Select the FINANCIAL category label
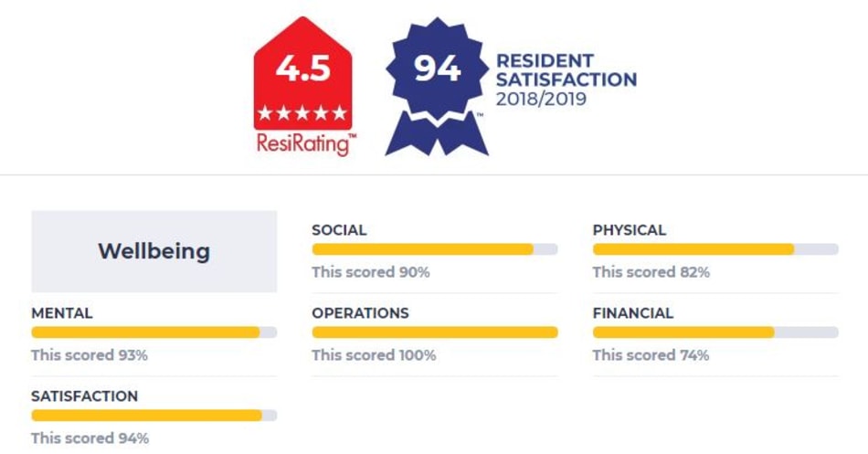Screen dimensions: 868x454 pos(633,312)
